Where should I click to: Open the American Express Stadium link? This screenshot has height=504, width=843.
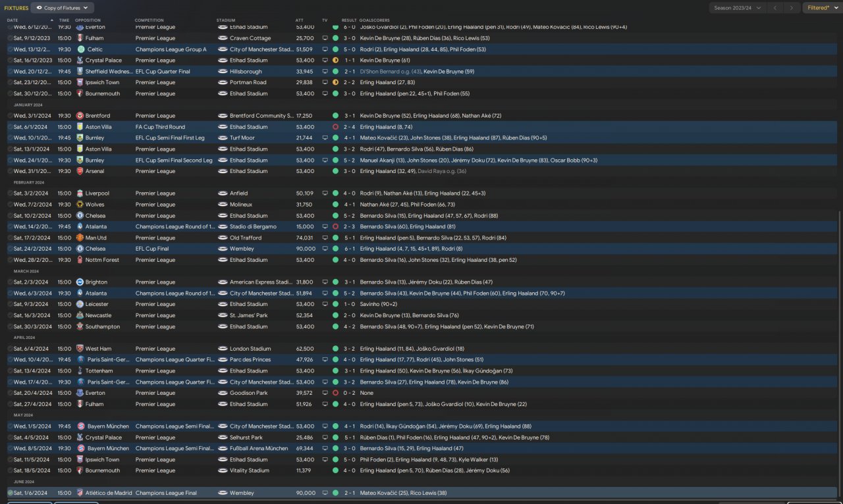click(261, 282)
